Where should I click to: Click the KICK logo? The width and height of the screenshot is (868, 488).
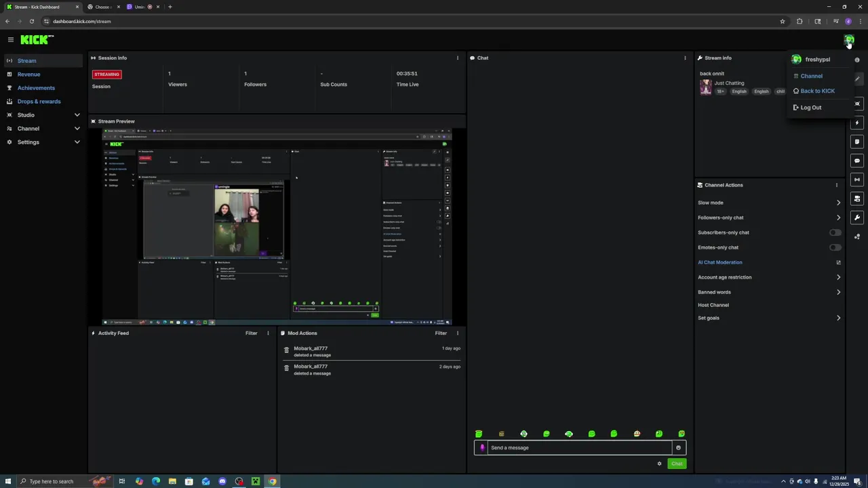(34, 40)
